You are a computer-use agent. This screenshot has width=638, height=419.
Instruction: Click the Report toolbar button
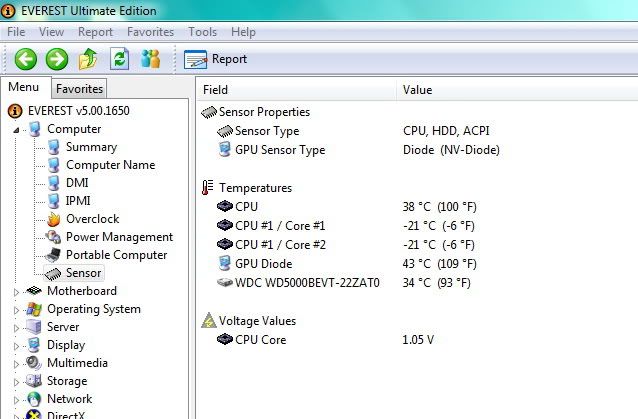[x=216, y=59]
